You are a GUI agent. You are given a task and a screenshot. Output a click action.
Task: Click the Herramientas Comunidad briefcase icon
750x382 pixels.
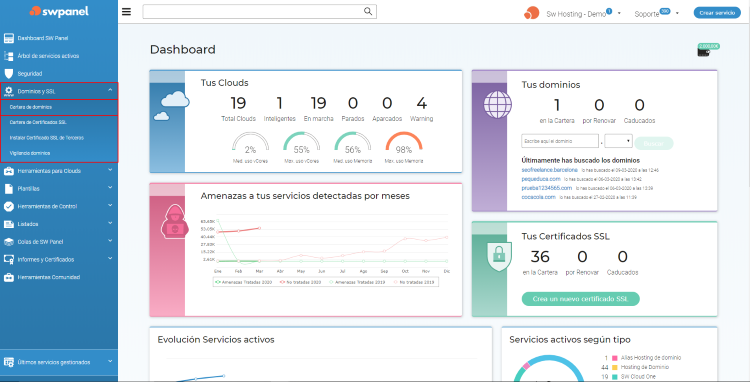point(9,277)
